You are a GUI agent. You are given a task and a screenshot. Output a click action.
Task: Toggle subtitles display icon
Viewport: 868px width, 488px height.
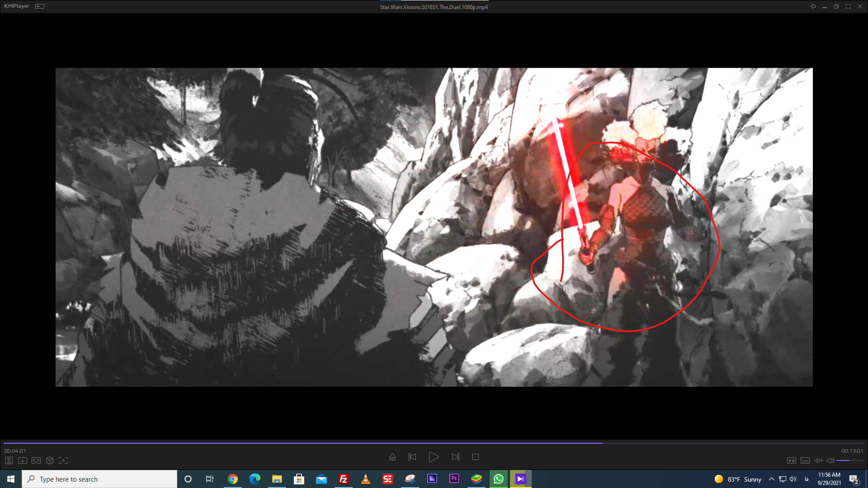click(x=805, y=460)
